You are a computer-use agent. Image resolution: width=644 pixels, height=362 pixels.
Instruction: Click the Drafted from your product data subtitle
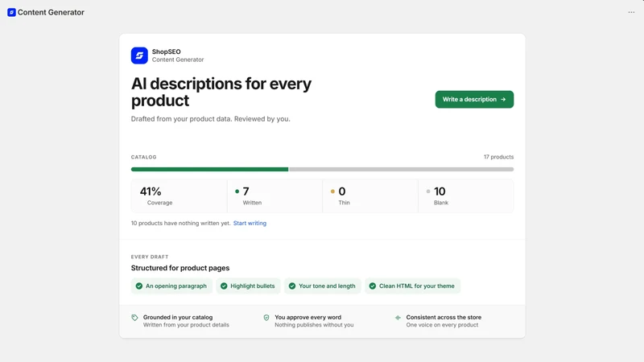211,119
